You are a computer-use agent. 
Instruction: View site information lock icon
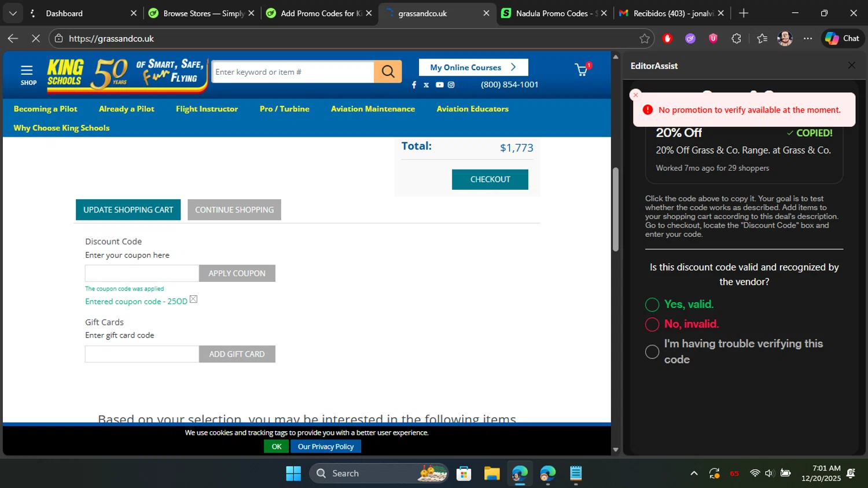(58, 38)
